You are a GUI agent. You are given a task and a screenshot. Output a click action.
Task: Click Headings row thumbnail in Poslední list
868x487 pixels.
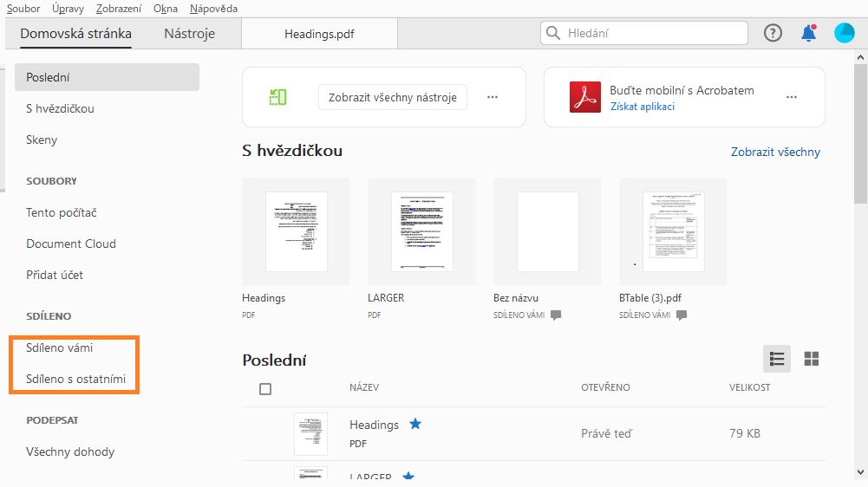pos(310,434)
